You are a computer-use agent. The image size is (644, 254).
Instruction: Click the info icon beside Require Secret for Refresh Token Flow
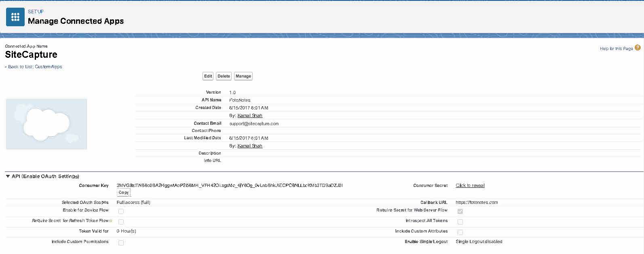coord(110,221)
